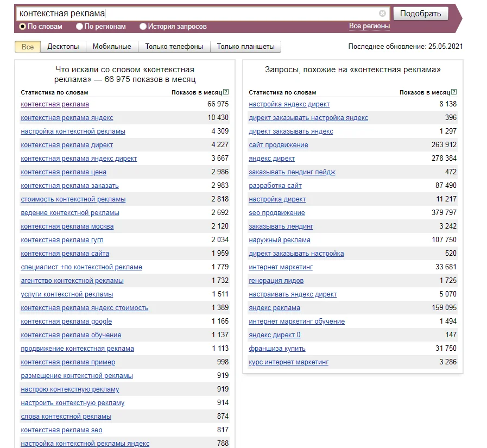Viewport: 487px width, 448px height.
Task: Select the По словам radio button
Action: (x=22, y=26)
